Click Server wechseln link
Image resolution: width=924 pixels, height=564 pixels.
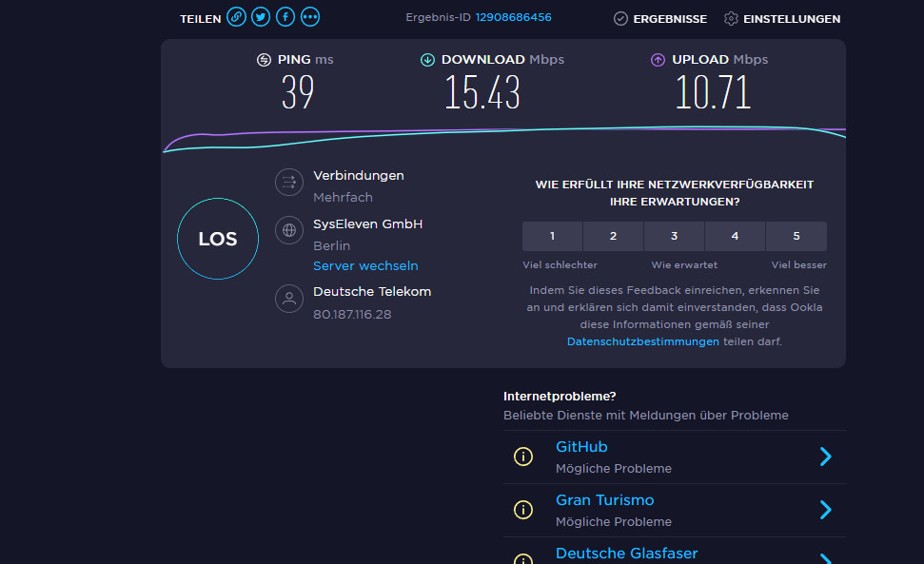[x=365, y=266]
